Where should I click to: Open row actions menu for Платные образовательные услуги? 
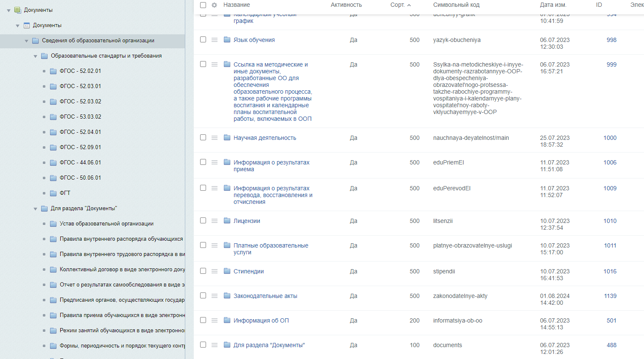[x=215, y=245]
